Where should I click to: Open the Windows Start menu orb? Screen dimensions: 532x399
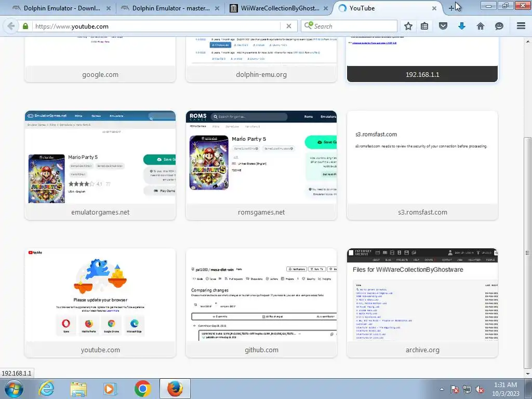click(14, 389)
